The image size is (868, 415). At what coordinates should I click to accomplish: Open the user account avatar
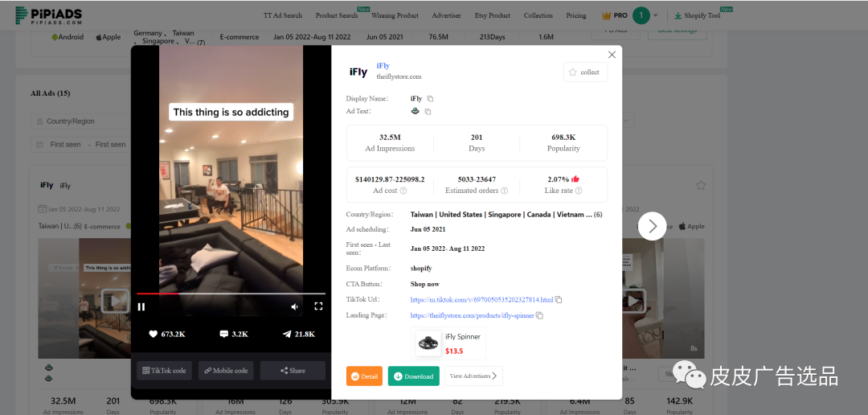[x=641, y=15]
